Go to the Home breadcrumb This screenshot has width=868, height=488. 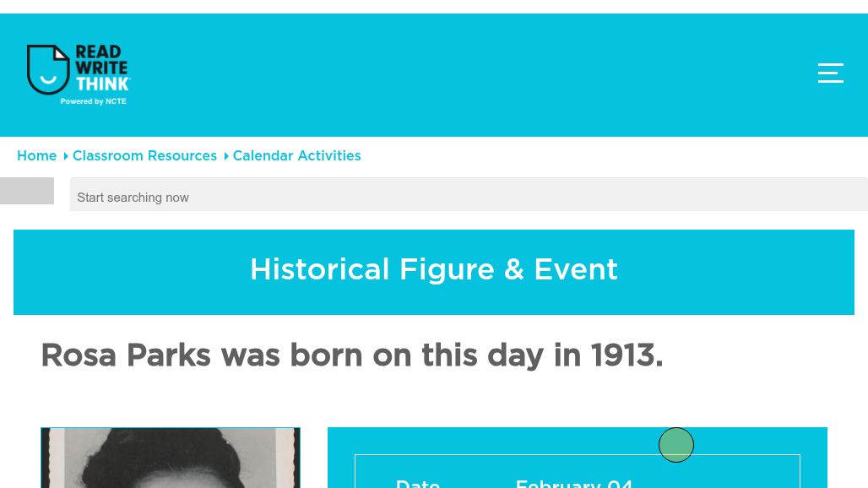click(x=36, y=156)
